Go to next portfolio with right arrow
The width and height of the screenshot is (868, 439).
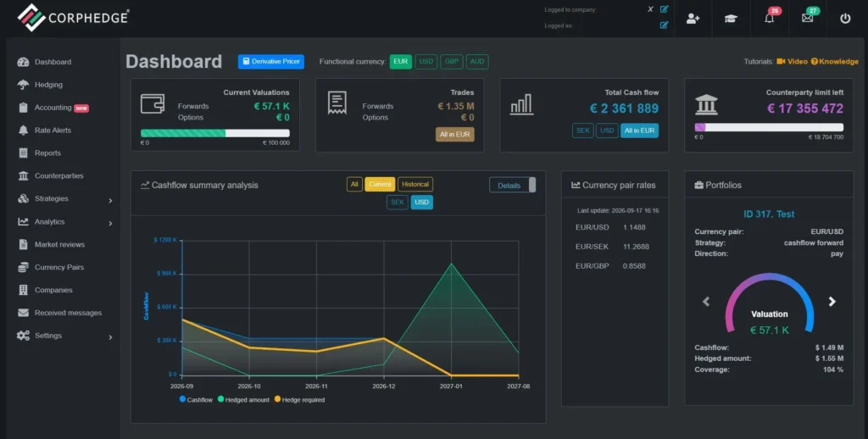(832, 301)
